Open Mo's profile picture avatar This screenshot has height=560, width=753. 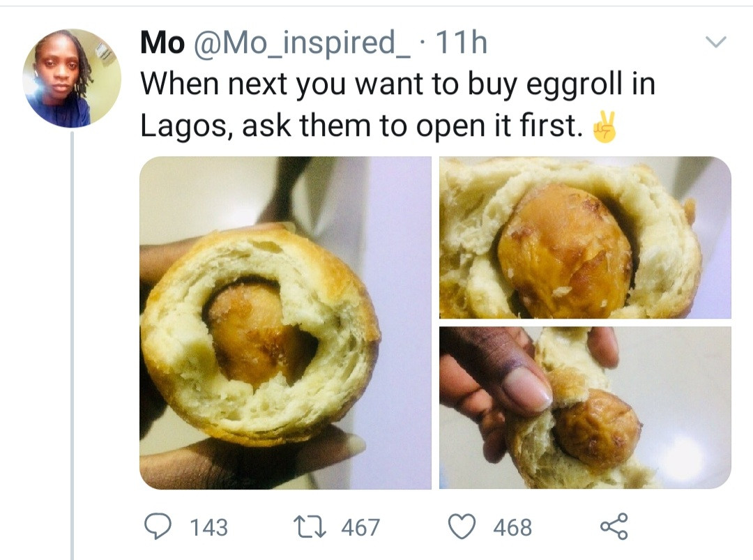pos(72,78)
